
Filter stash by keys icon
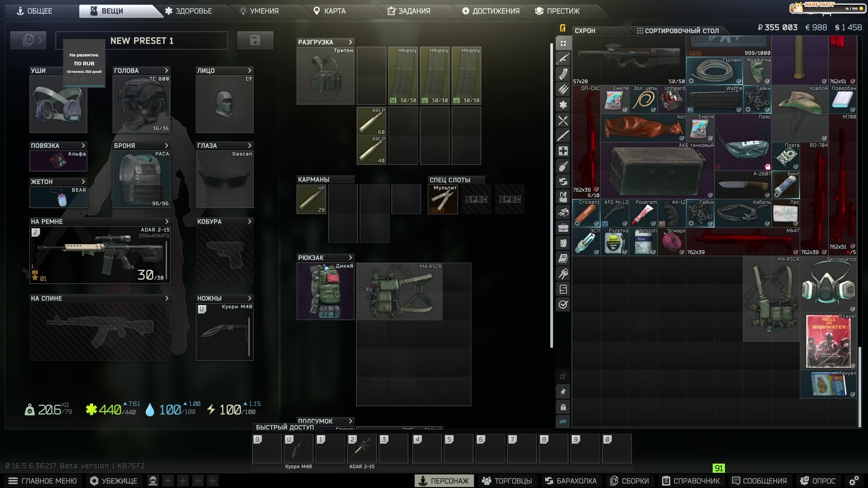pos(563,273)
